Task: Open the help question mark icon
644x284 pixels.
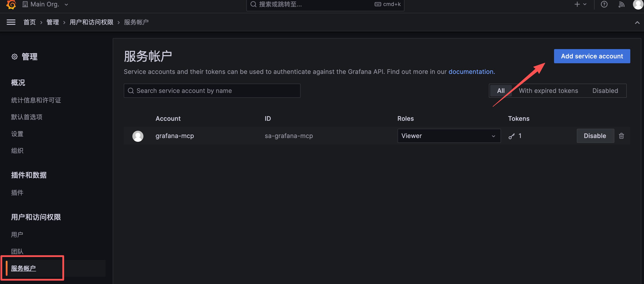Action: click(604, 4)
